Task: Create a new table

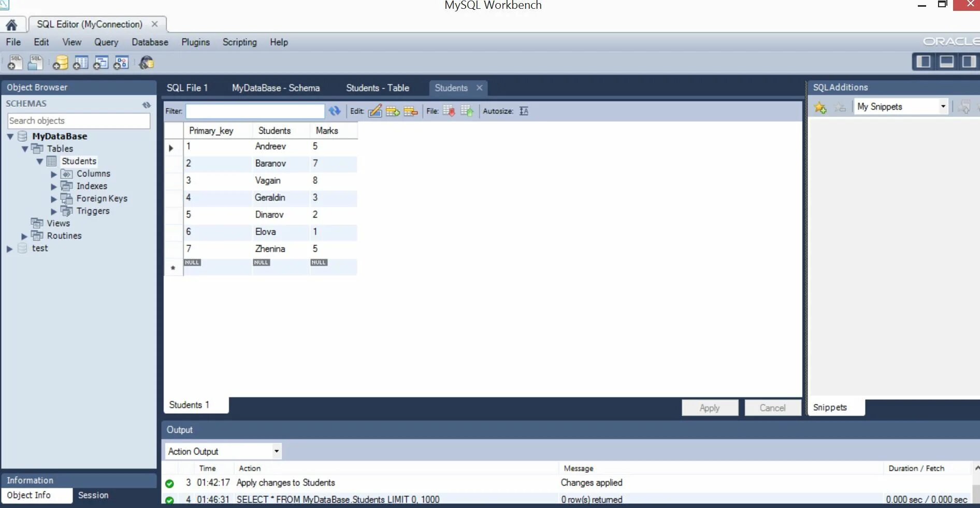Action: coord(80,63)
